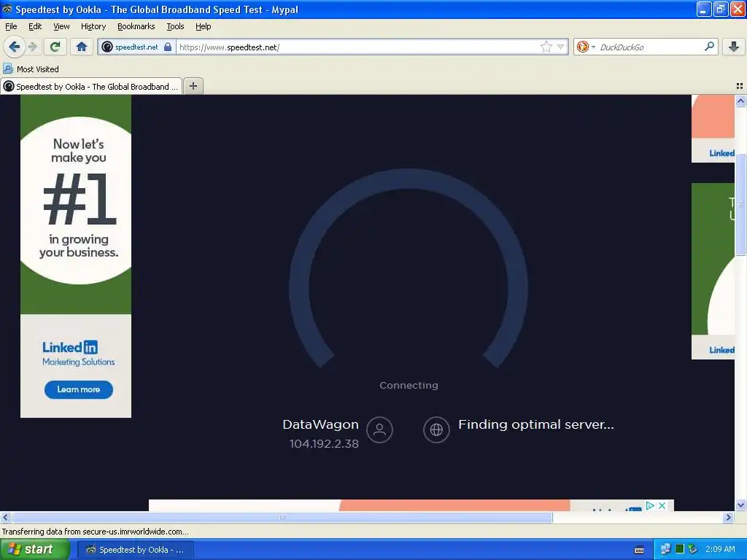Bookmark this page with the star icon

pos(546,47)
